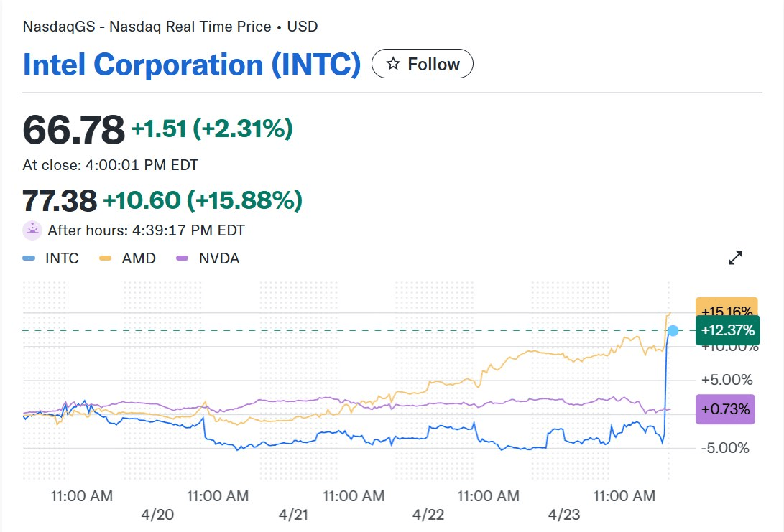This screenshot has width=784, height=532.
Task: Toggle the AMD comparison legend label
Action: point(139,258)
